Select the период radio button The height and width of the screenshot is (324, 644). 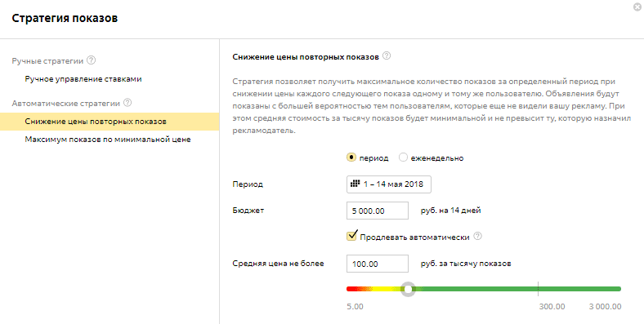pos(351,158)
